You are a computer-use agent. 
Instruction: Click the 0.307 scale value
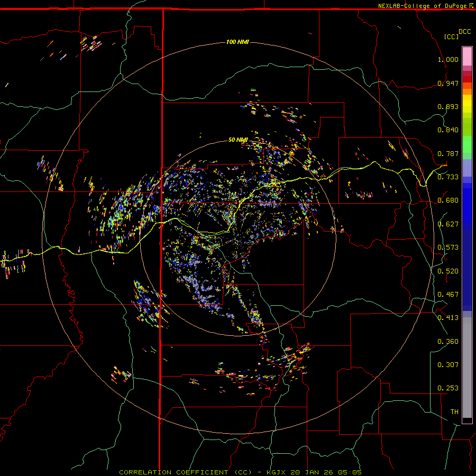[x=448, y=364]
